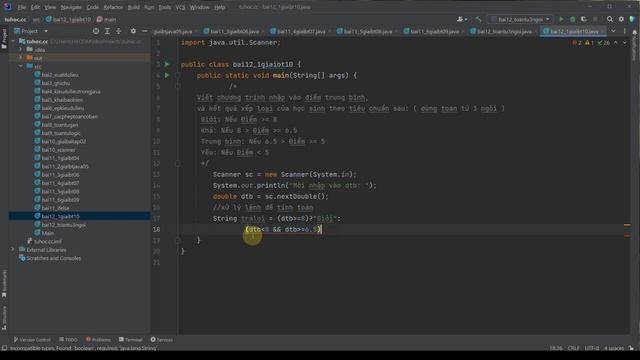
Task: Switch to bai12_toantu3ngoi.java tab
Action: click(x=504, y=31)
